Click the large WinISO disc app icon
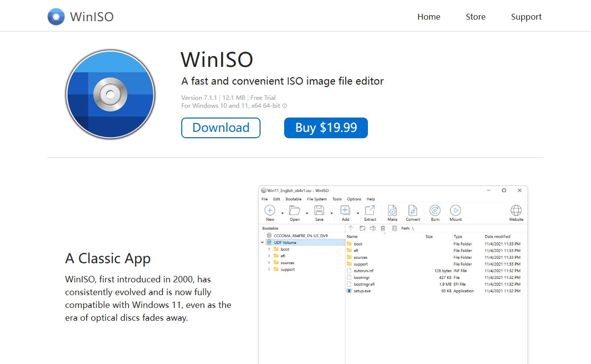The height and width of the screenshot is (364, 591). [110, 94]
